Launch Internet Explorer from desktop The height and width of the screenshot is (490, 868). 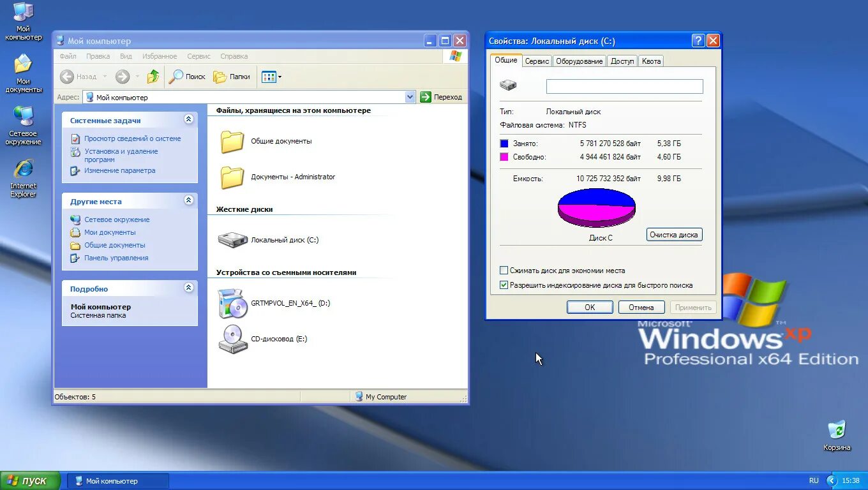point(24,177)
